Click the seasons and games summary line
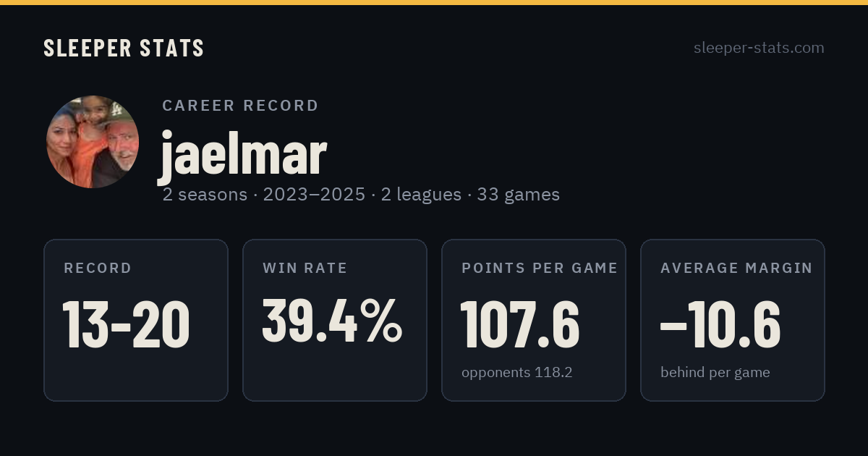The height and width of the screenshot is (456, 868). [x=361, y=195]
